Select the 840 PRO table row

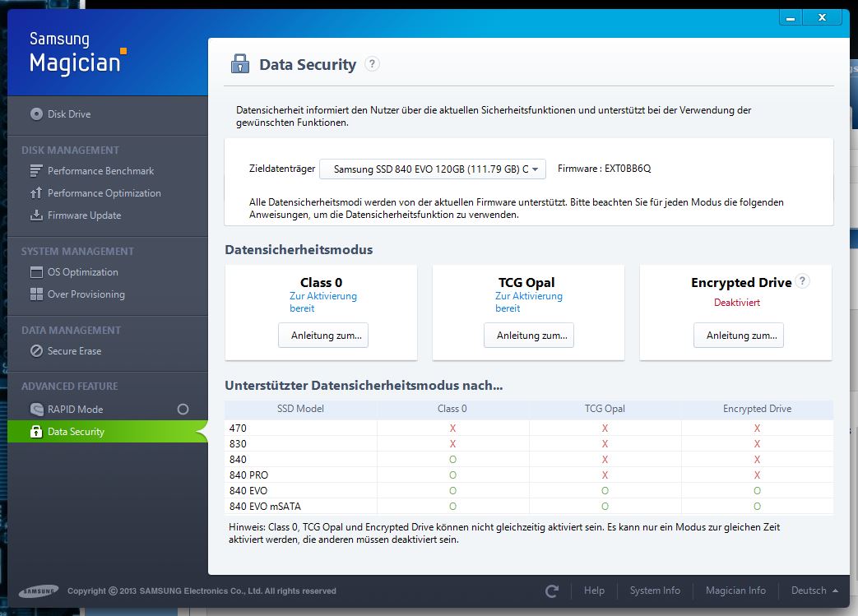click(529, 475)
